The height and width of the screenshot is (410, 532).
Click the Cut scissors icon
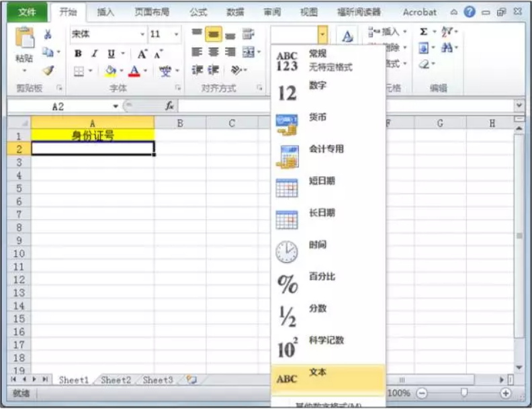(x=48, y=34)
